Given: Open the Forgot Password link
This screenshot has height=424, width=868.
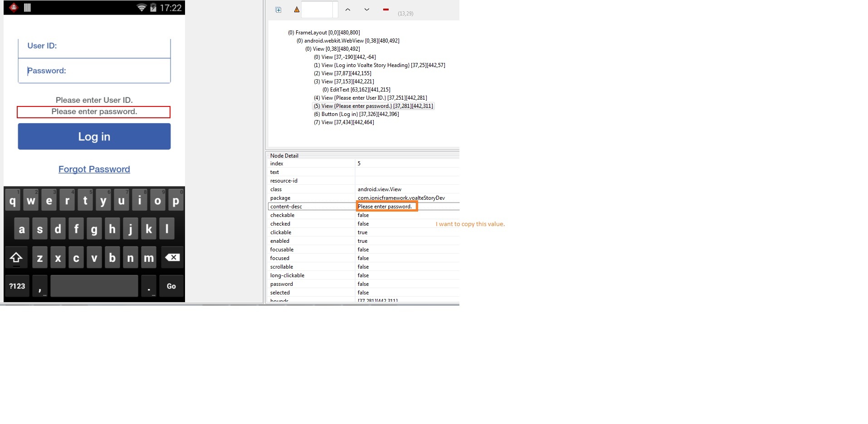Looking at the screenshot, I should click(94, 169).
